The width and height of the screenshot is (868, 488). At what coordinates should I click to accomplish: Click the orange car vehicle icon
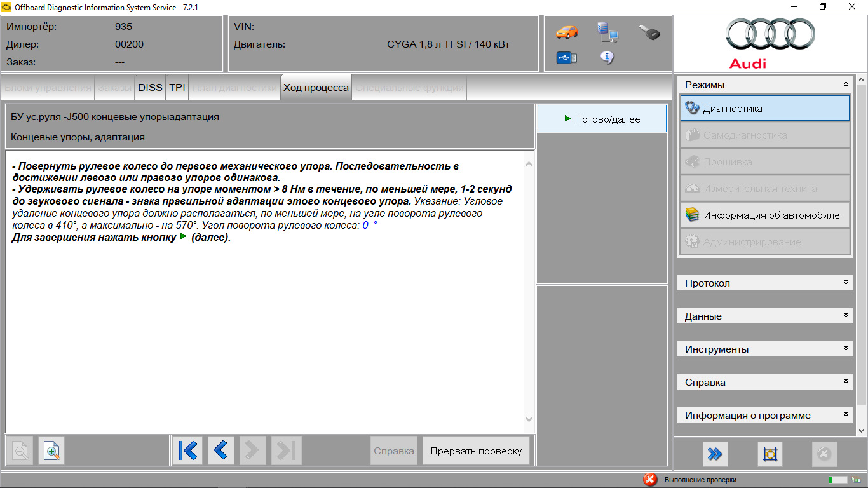point(567,32)
